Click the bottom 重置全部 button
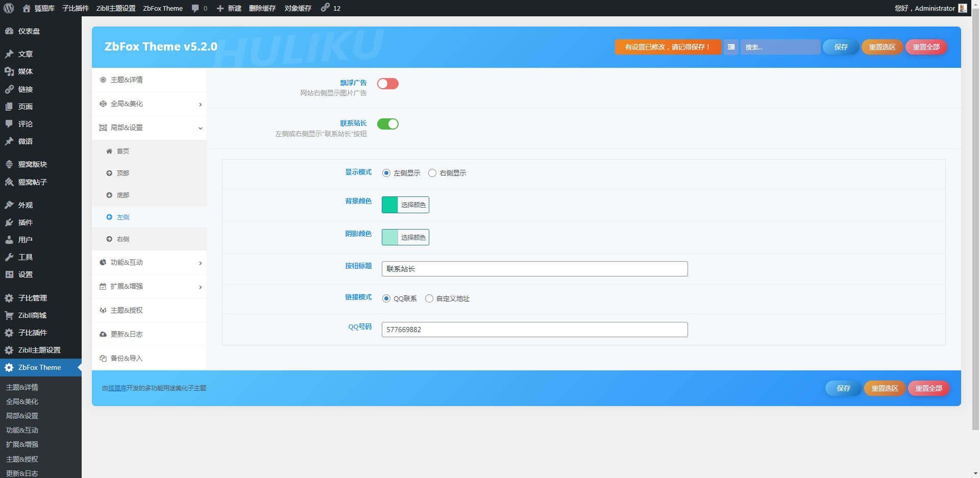Image resolution: width=980 pixels, height=478 pixels. click(x=928, y=388)
